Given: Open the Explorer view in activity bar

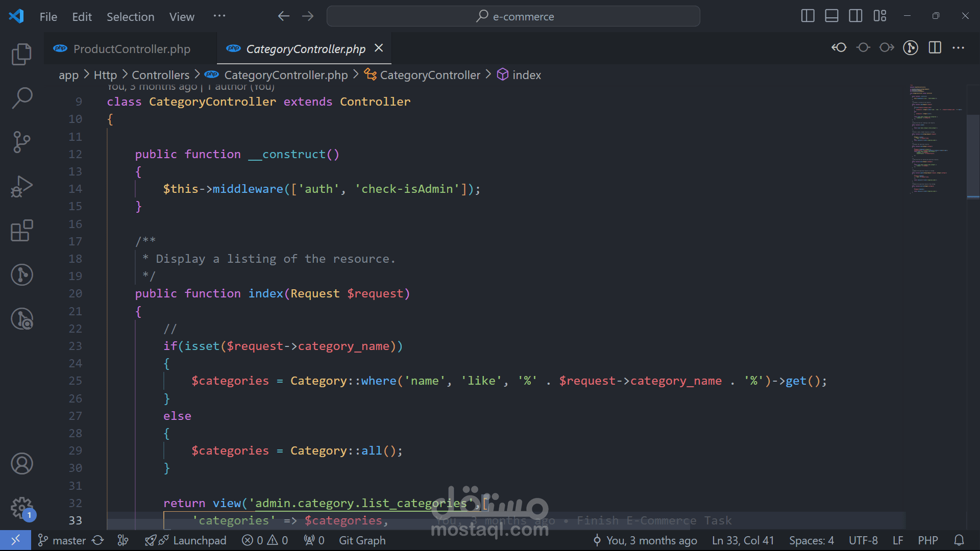Looking at the screenshot, I should 21,54.
